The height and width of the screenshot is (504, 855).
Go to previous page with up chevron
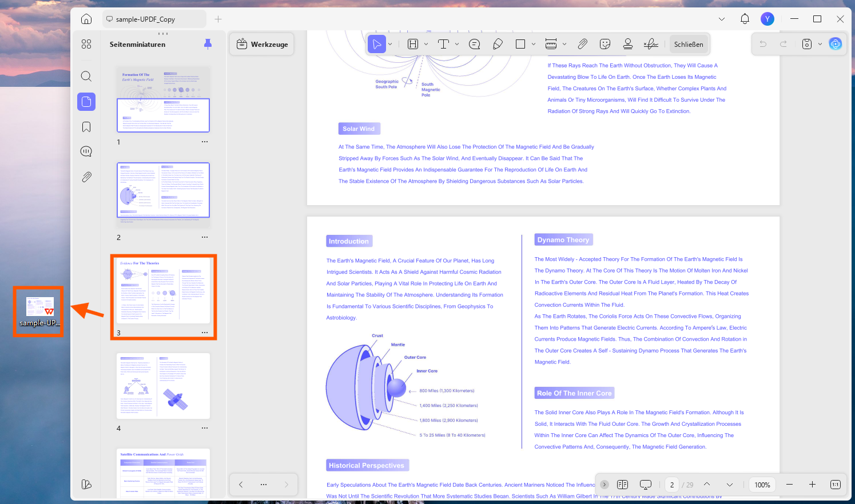(707, 485)
